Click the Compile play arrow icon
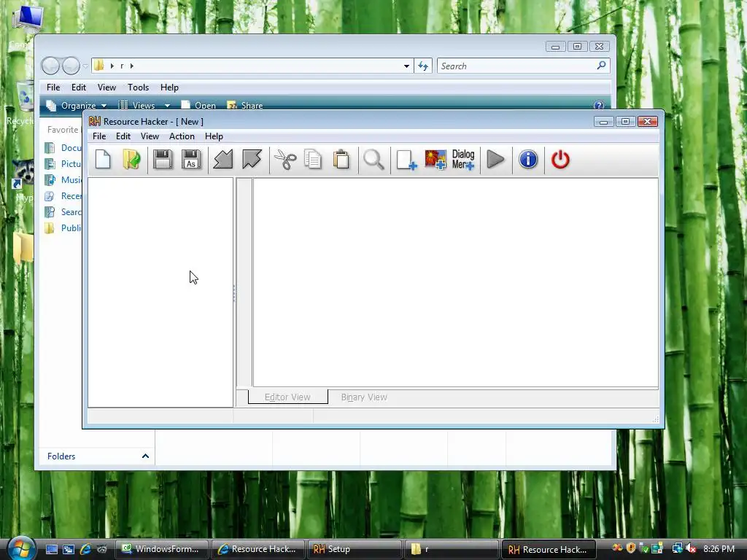 495,160
